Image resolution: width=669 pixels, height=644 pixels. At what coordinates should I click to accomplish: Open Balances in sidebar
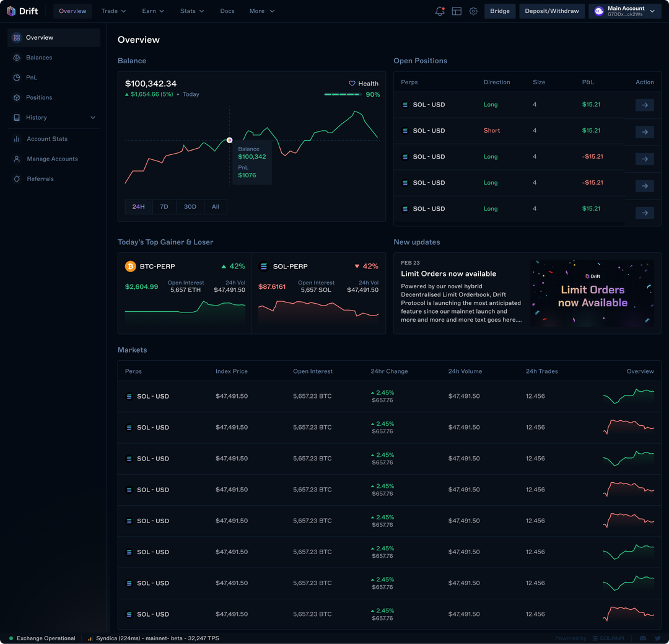pyautogui.click(x=54, y=58)
